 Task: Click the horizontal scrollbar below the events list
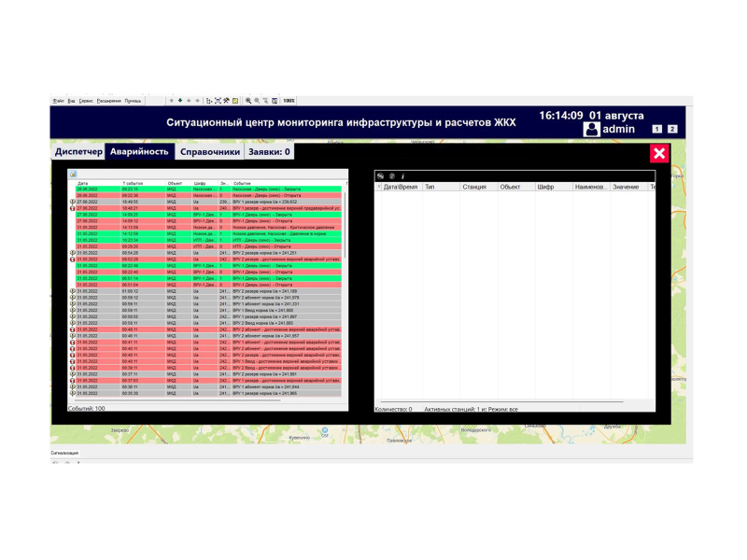176,400
